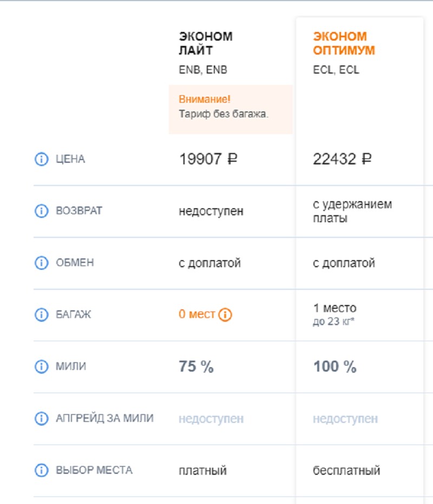Click the 22432 ₽ price
Image resolution: width=433 pixels, height=504 pixels.
342,159
